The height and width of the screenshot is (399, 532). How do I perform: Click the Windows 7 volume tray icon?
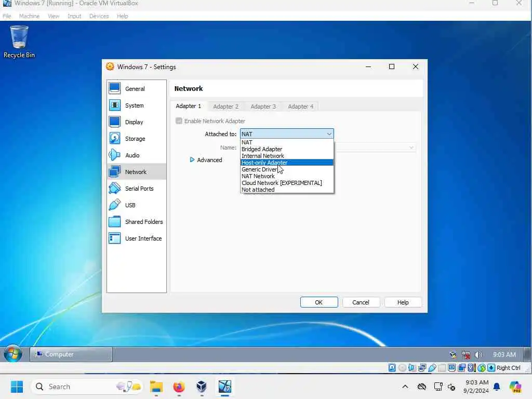click(478, 355)
